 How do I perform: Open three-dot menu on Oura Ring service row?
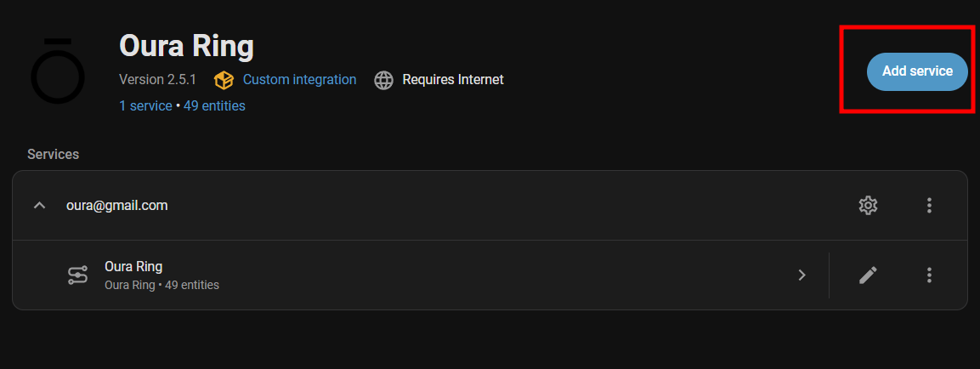tap(929, 275)
